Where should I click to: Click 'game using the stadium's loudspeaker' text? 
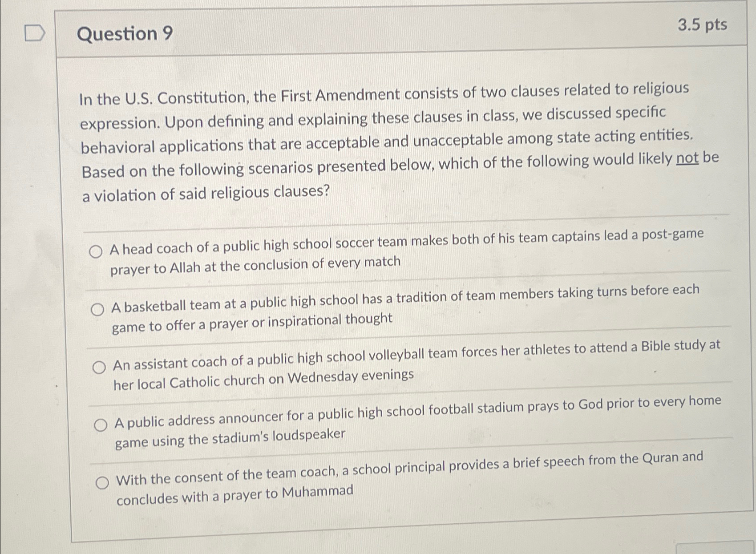(230, 438)
